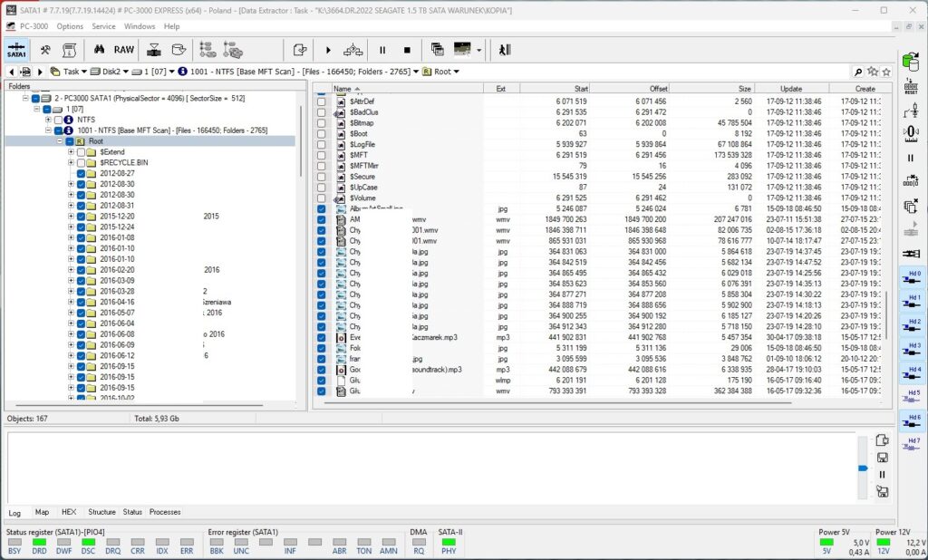Sort files by the Update column header
This screenshot has width=928, height=560.
791,88
